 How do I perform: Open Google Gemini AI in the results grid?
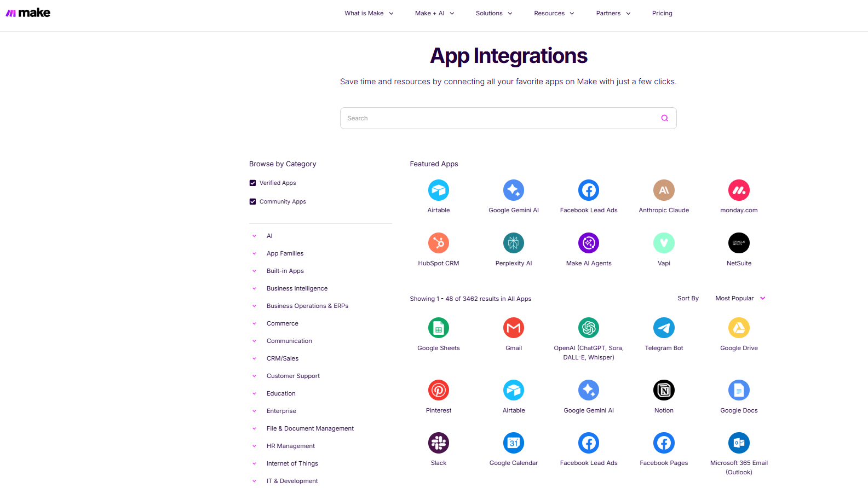589,390
